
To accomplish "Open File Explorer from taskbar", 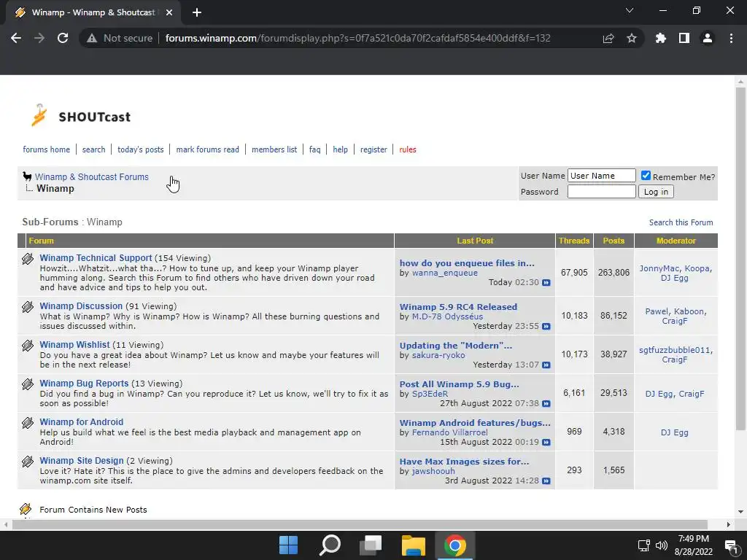I will tap(413, 545).
